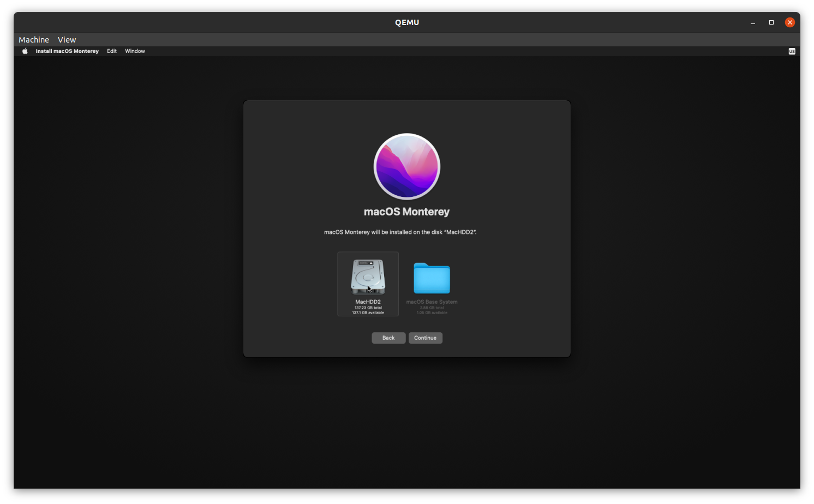814x504 pixels.
Task: Click the "macOS Monterey" heading text
Action: [407, 212]
